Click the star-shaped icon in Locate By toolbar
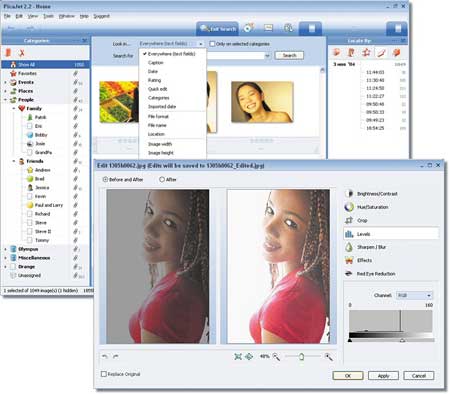Viewport: 450px width, 394px height. pyautogui.click(x=366, y=52)
